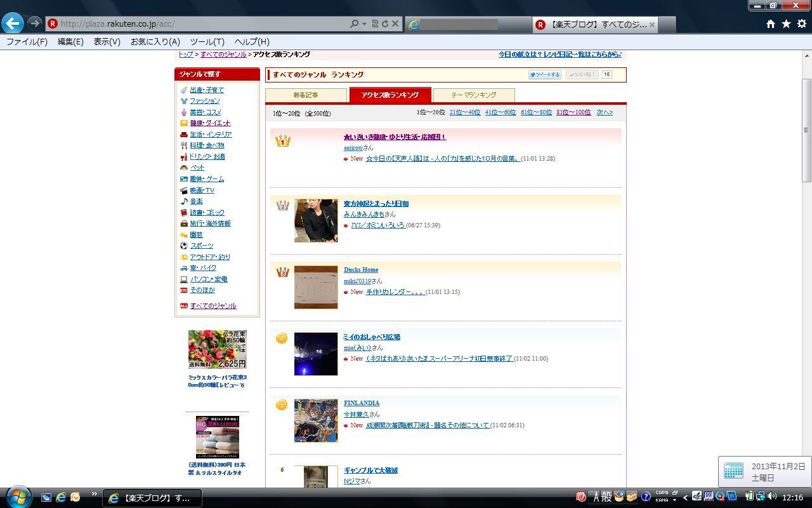
Task: Open the ツール(T) menu
Action: click(x=207, y=41)
